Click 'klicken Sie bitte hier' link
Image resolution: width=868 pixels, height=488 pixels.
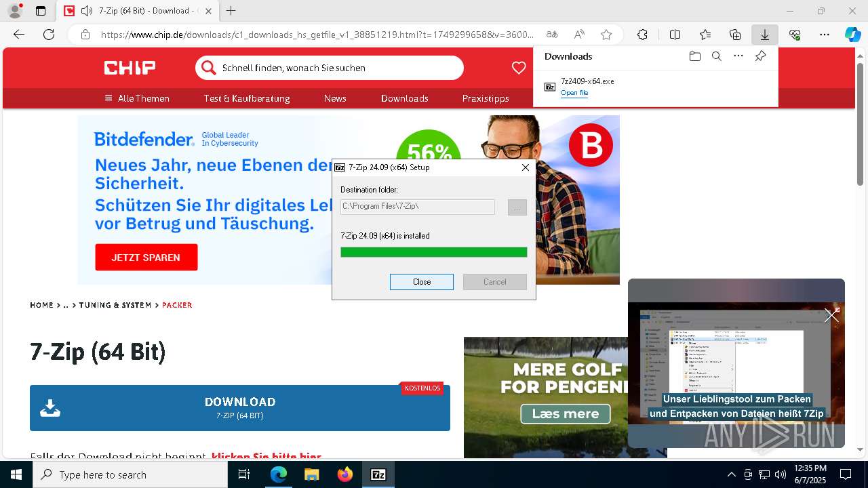267,457
